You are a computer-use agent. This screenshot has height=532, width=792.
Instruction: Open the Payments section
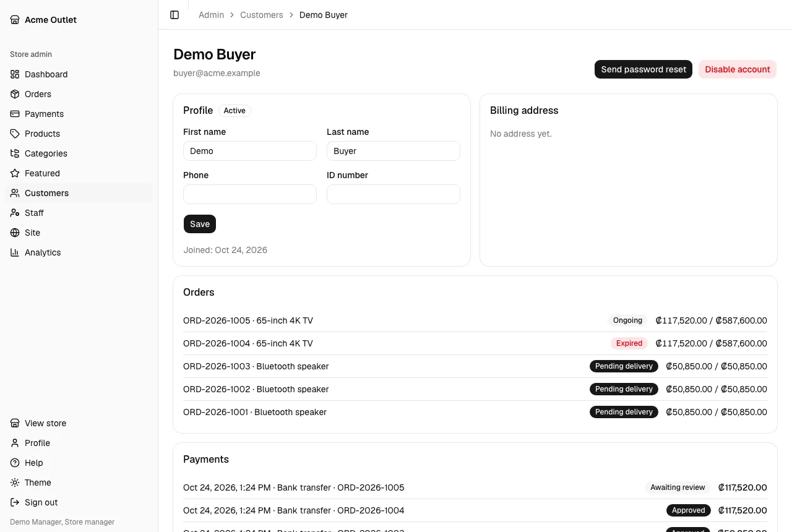[79, 114]
